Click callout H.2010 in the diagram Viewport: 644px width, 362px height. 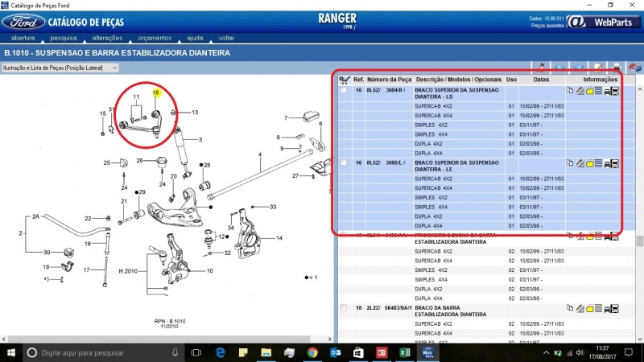tap(128, 271)
